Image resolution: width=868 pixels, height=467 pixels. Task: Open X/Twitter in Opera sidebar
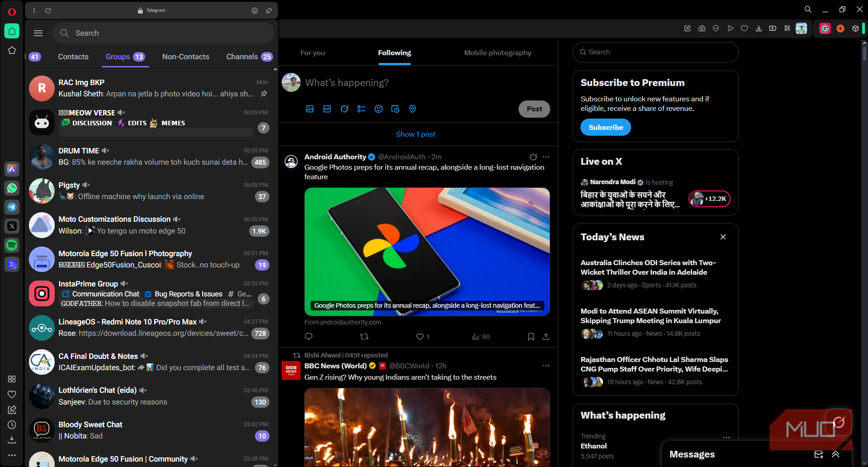click(x=12, y=226)
